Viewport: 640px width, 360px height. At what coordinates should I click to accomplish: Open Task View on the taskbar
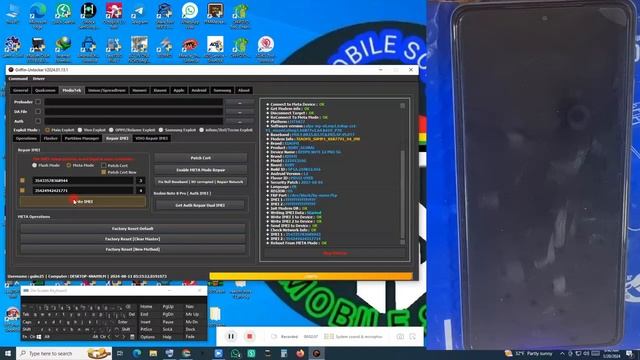[120, 353]
